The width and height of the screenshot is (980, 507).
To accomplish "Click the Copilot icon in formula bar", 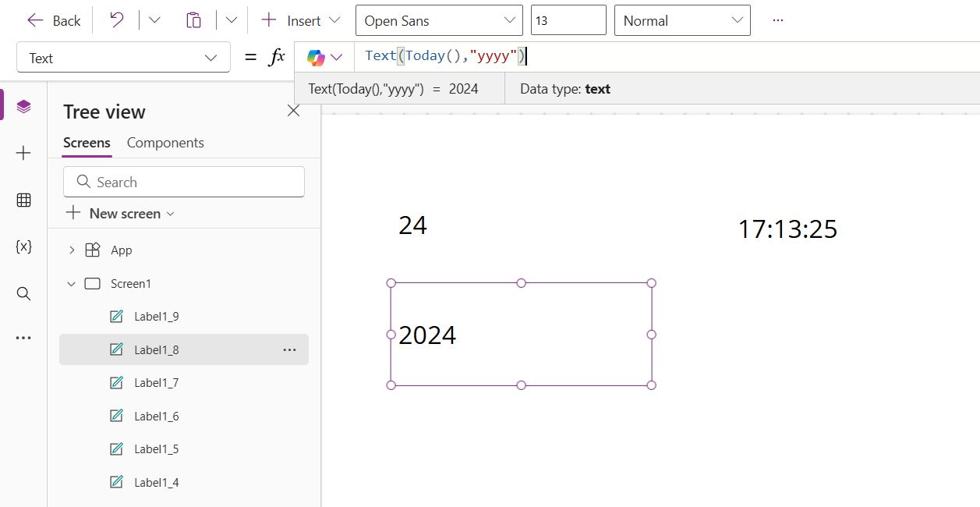I will 314,56.
